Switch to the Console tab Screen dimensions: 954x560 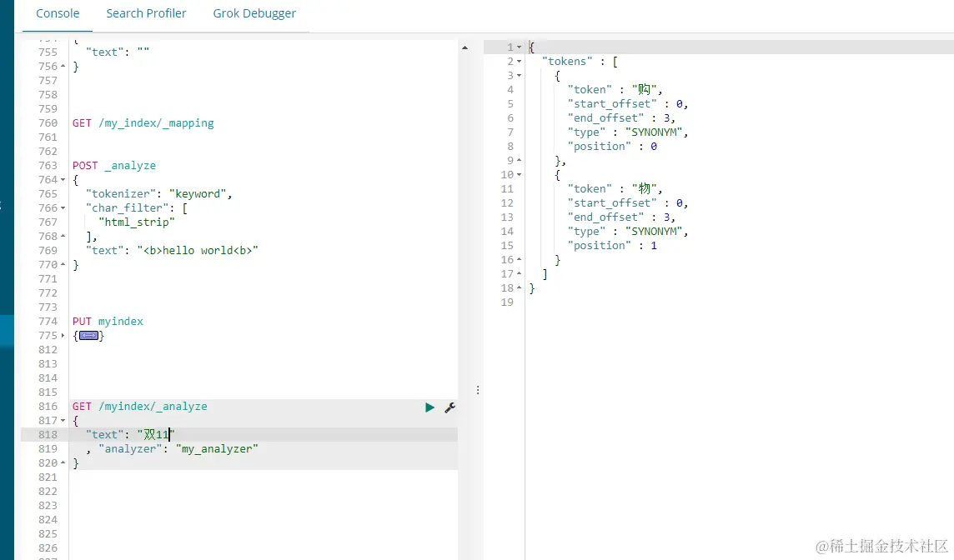[x=58, y=13]
